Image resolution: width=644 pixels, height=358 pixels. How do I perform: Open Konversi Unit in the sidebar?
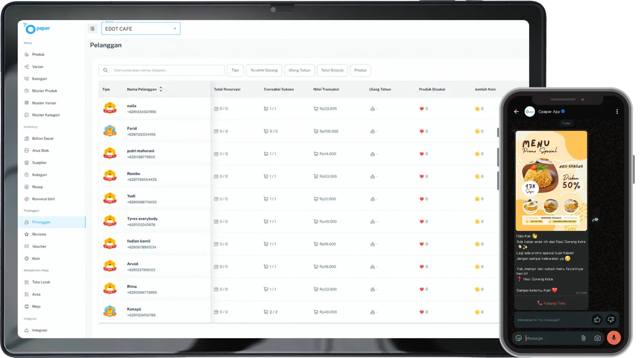coord(43,199)
